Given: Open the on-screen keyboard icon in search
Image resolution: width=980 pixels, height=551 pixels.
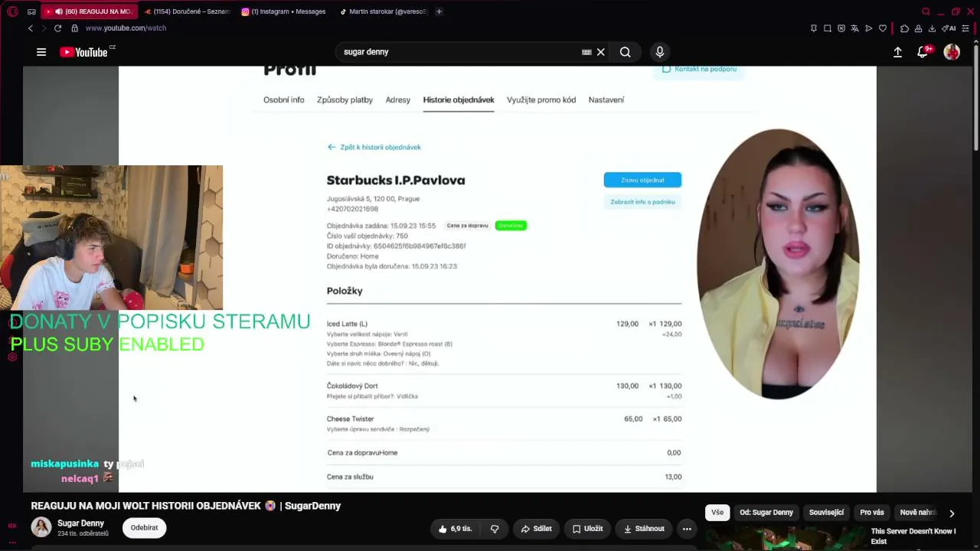Looking at the screenshot, I should click(x=586, y=52).
